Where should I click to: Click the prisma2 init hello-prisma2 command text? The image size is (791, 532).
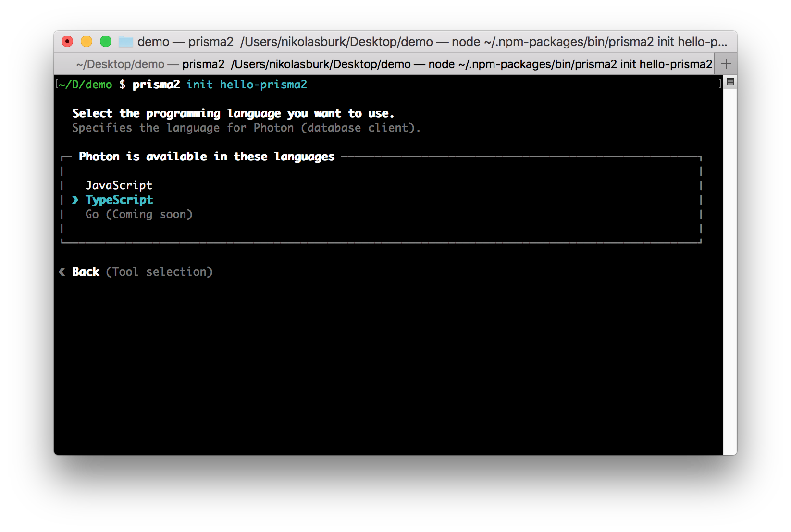point(220,85)
